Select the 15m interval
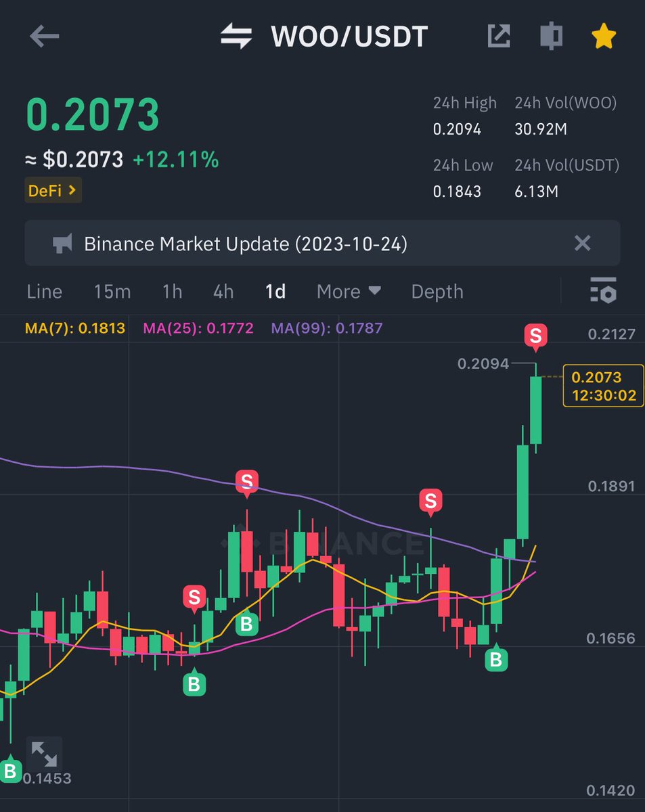Viewport: 645px width, 812px height. click(112, 292)
